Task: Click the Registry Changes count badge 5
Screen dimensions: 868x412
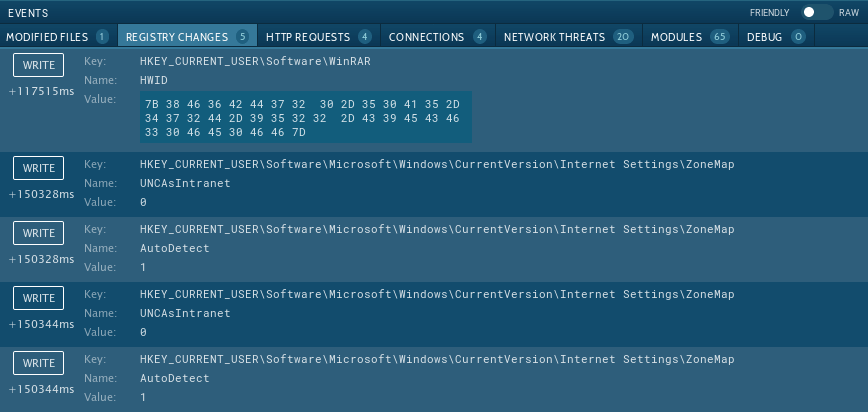Action: pyautogui.click(x=243, y=37)
